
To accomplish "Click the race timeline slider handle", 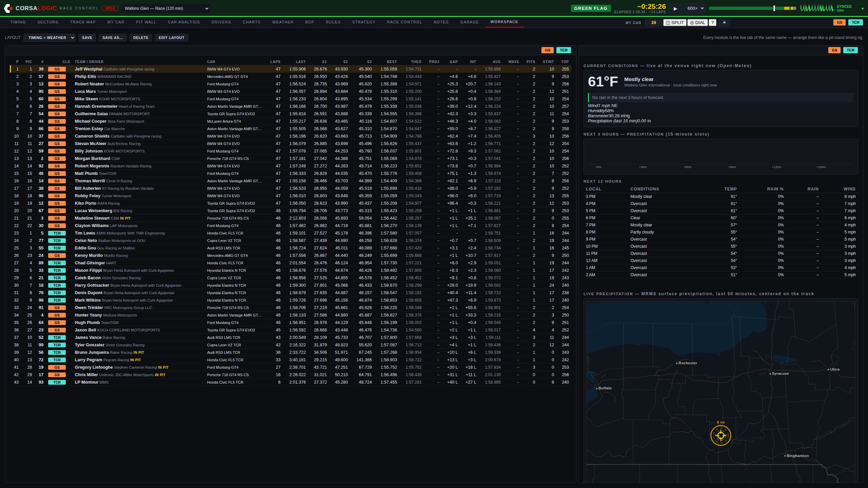I will (774, 8).
